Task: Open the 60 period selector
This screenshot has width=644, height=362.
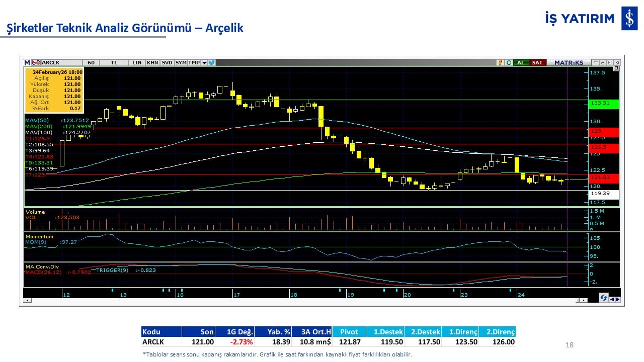Action: pos(91,63)
